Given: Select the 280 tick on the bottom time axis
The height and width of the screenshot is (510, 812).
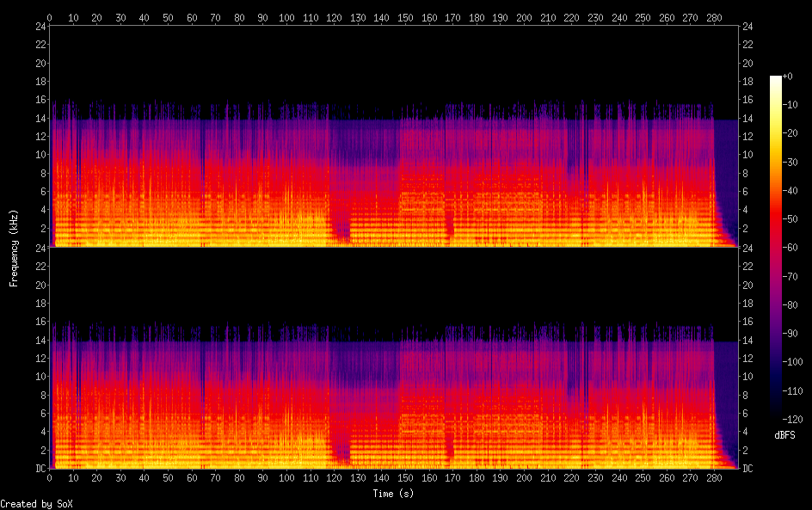Looking at the screenshot, I should 710,478.
